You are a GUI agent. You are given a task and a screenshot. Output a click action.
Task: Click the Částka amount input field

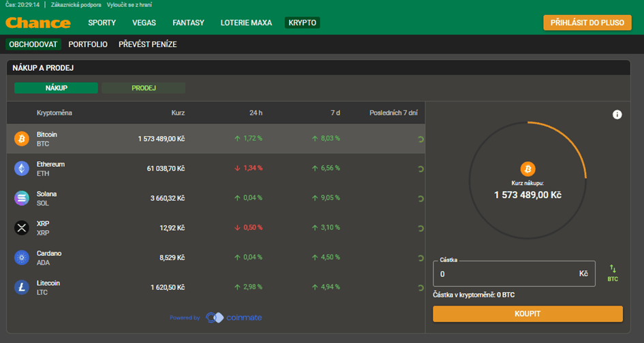tap(514, 274)
